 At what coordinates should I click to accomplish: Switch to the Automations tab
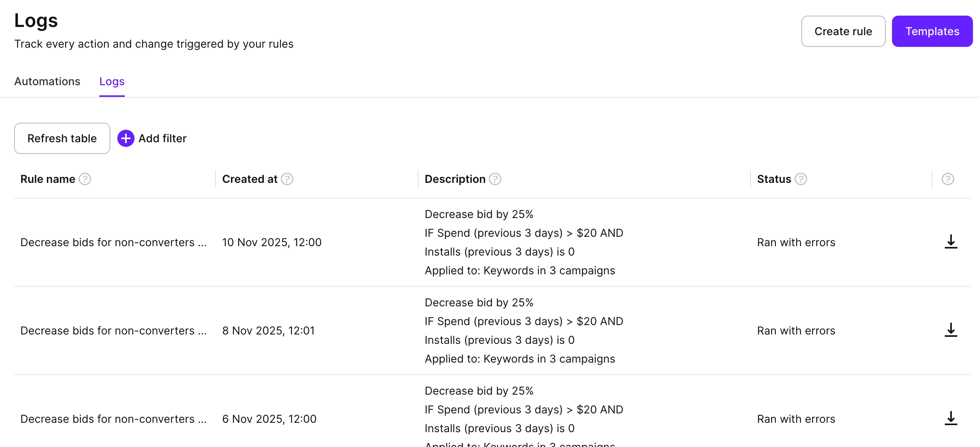tap(47, 81)
